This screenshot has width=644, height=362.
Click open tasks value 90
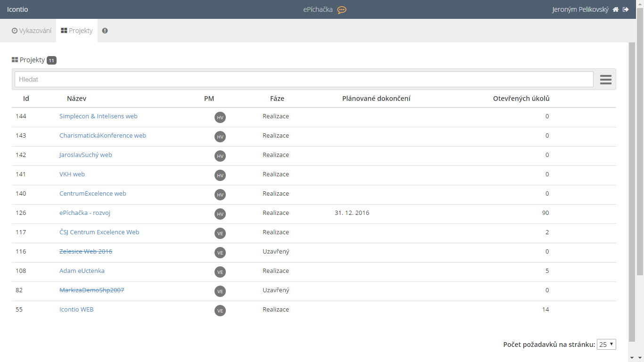pos(545,213)
